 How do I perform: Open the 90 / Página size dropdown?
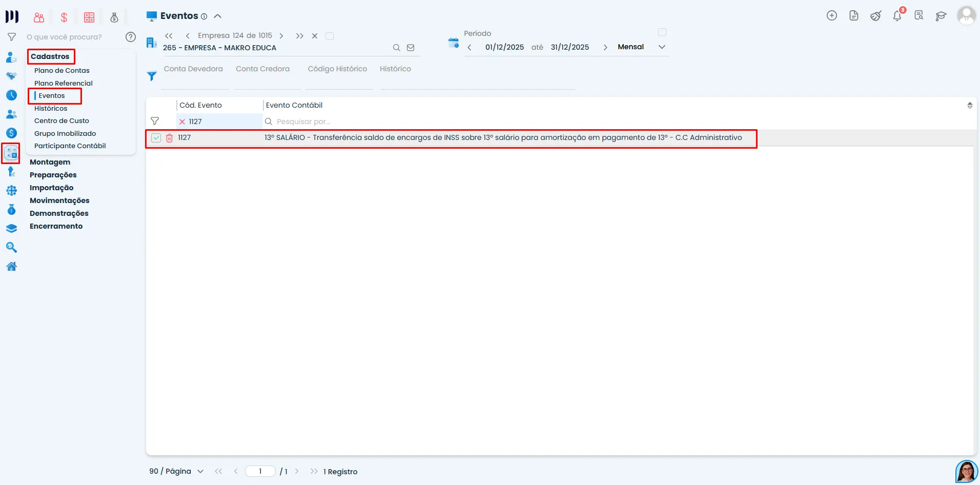click(176, 471)
